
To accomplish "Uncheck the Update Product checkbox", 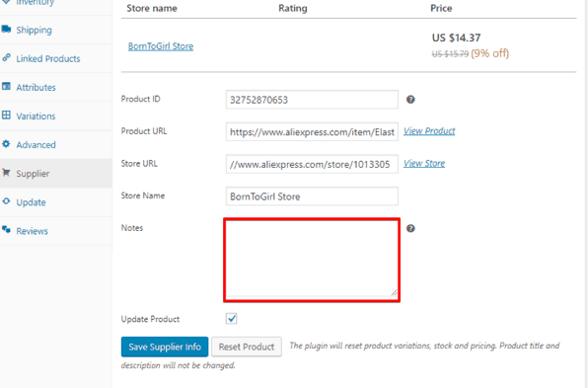I will [x=232, y=319].
